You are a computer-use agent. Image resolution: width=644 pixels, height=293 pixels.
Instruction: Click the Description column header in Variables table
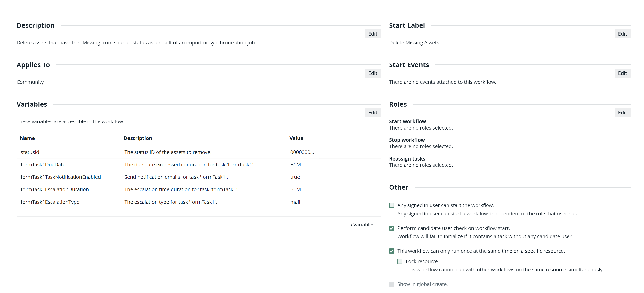coord(138,138)
